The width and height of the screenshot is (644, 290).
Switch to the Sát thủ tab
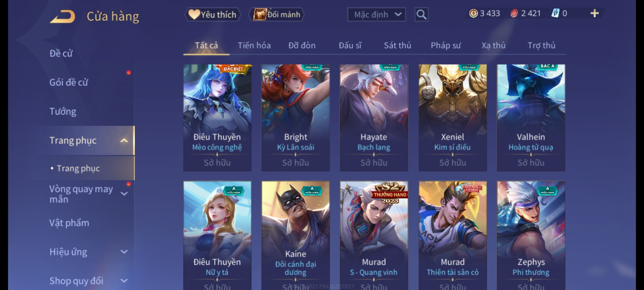tap(397, 45)
